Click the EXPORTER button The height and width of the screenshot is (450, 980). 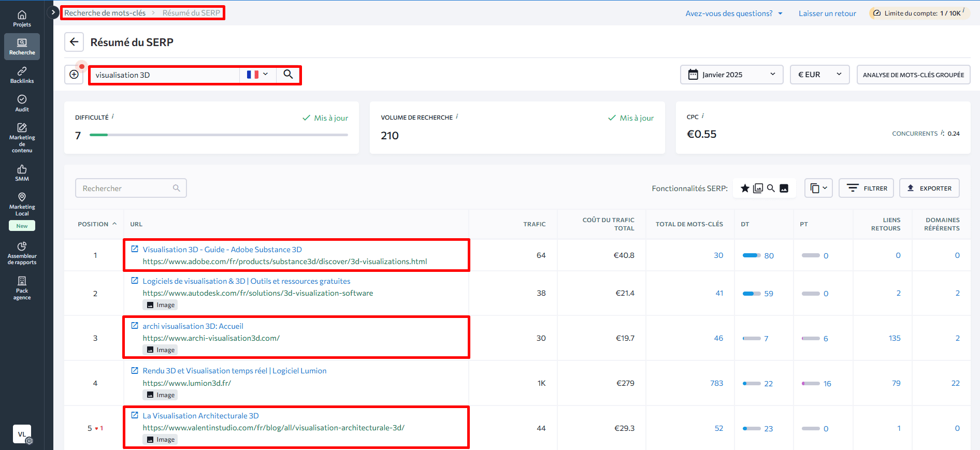[x=929, y=188]
